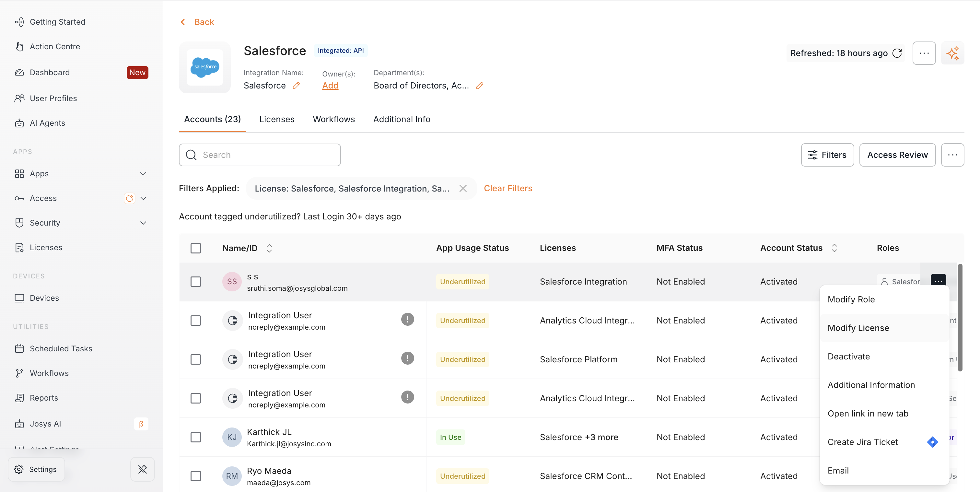This screenshot has height=492, width=980.
Task: Start an Access Review
Action: (897, 155)
